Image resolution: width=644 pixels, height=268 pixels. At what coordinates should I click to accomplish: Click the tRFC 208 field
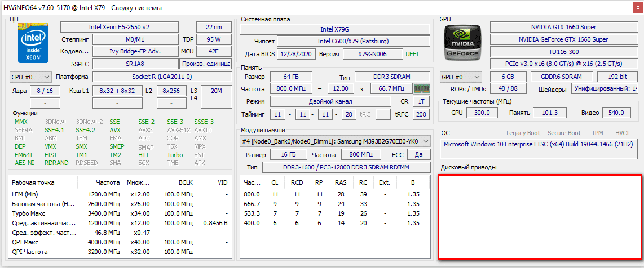coord(421,114)
